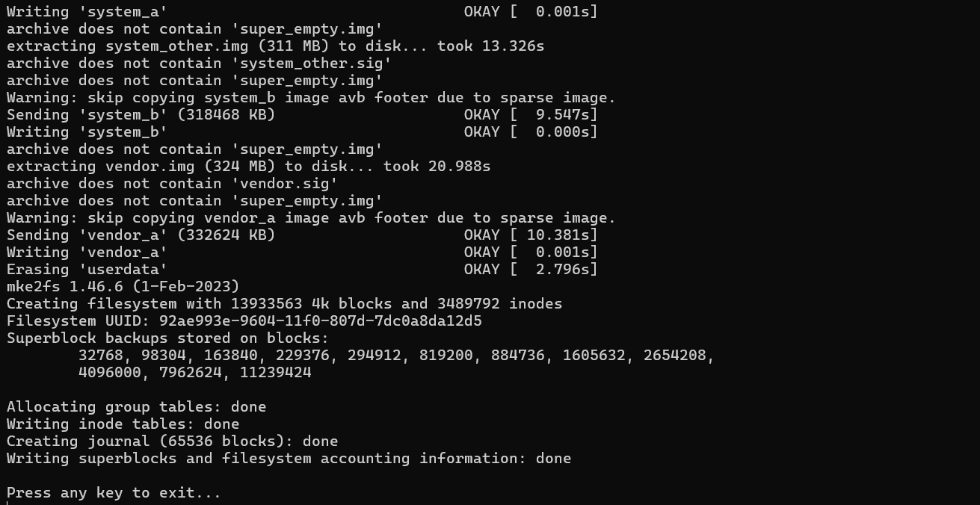
Task: Click the "Writing 'system_a'" text
Action: pos(87,12)
